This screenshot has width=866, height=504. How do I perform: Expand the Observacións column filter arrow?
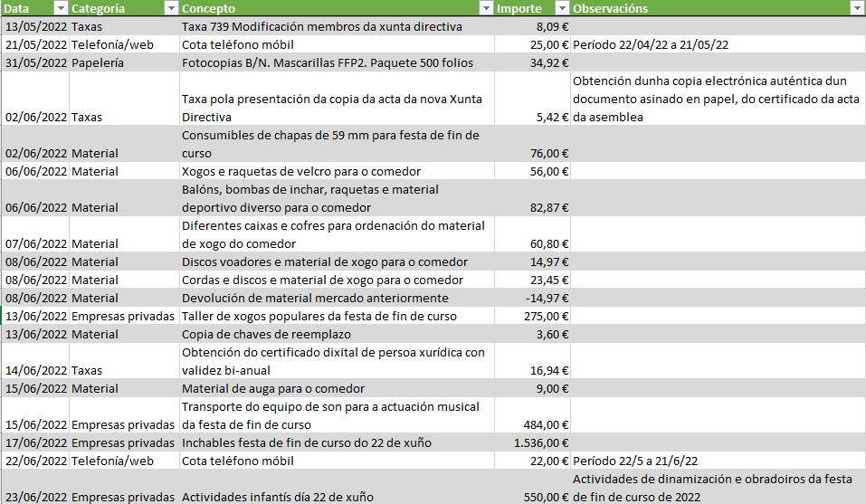pyautogui.click(x=857, y=8)
